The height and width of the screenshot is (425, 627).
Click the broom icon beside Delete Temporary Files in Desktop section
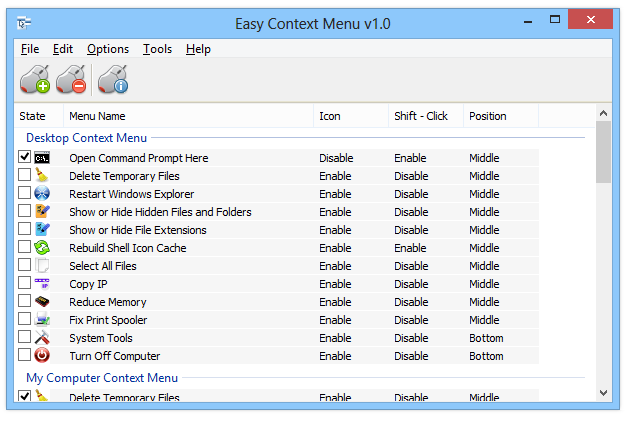(42, 176)
